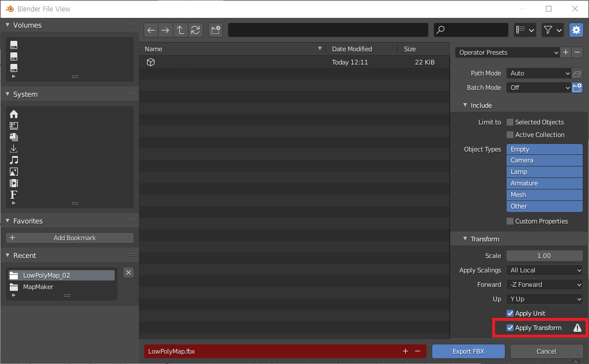
Task: Collapse the Favorites panel
Action: coord(7,221)
